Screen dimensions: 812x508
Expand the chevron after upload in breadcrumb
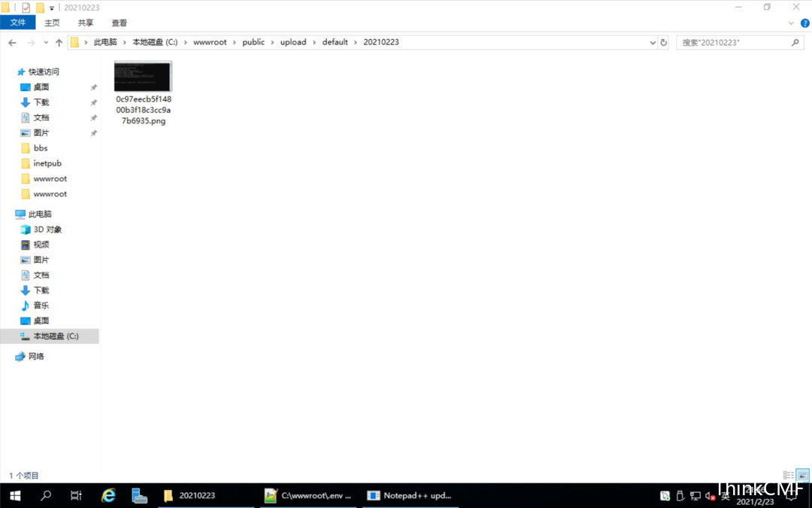tap(314, 42)
